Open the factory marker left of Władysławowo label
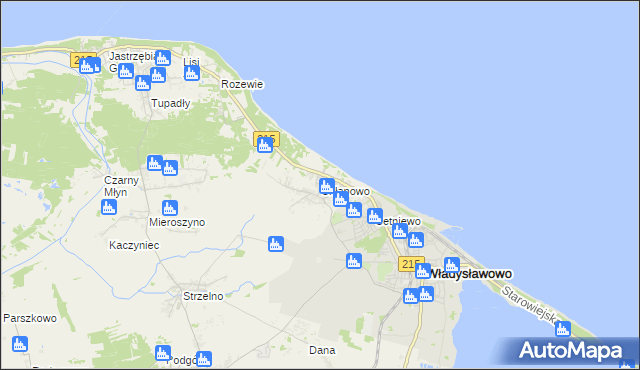 [x=423, y=271]
